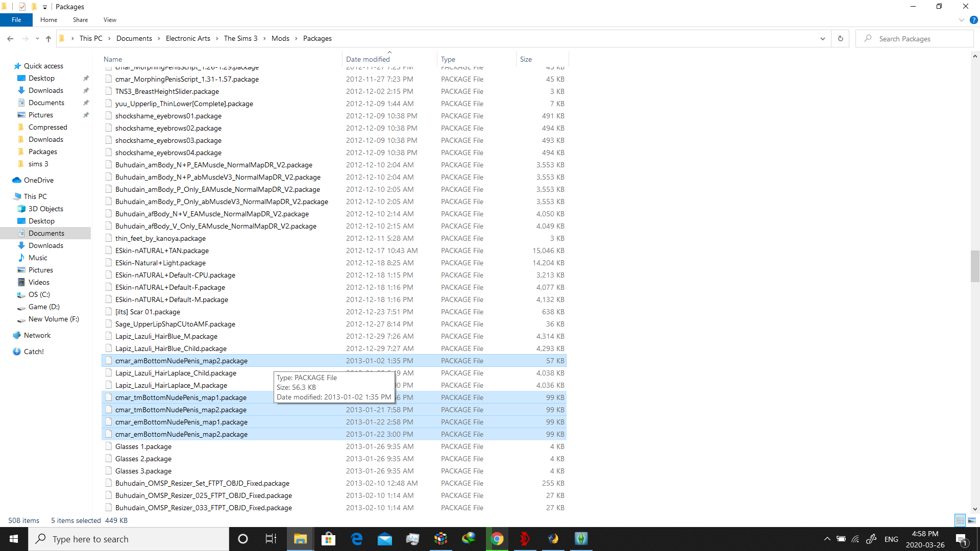Go up one folder level
Screen dimensions: 980x551
(48, 39)
